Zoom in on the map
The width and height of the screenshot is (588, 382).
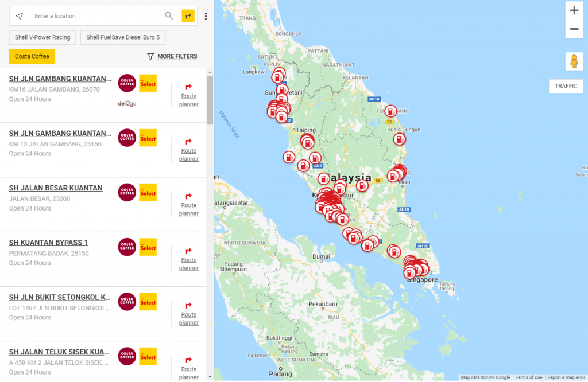click(574, 10)
